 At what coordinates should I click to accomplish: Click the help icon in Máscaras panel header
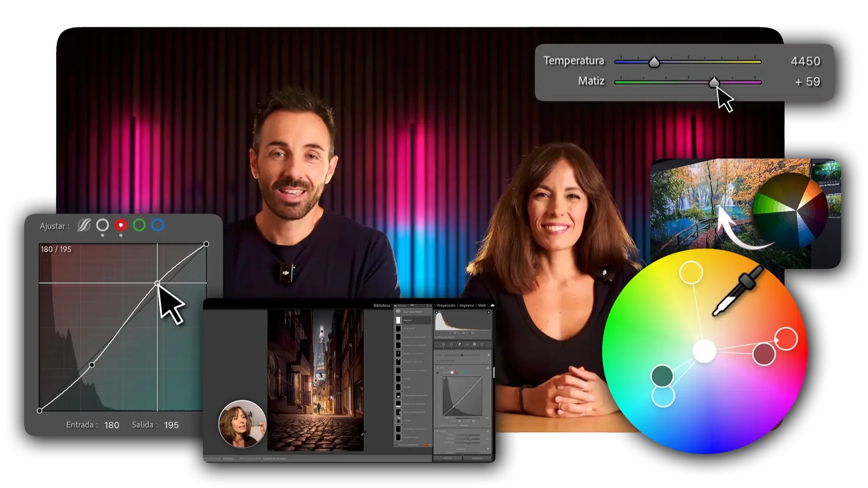tap(427, 306)
